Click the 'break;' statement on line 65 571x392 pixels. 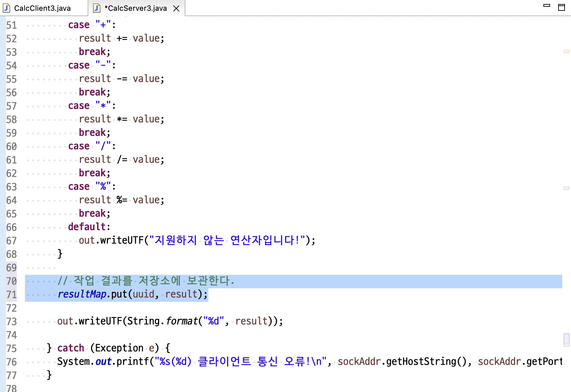click(94, 214)
